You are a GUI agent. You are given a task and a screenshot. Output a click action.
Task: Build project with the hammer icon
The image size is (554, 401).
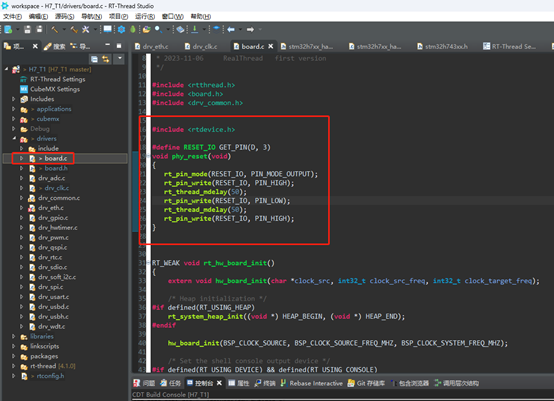point(54,30)
